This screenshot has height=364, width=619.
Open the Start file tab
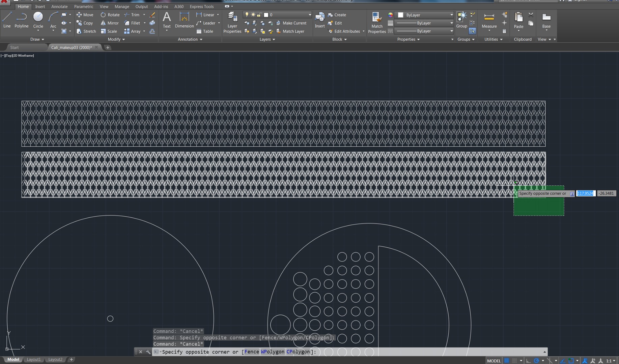[15, 48]
